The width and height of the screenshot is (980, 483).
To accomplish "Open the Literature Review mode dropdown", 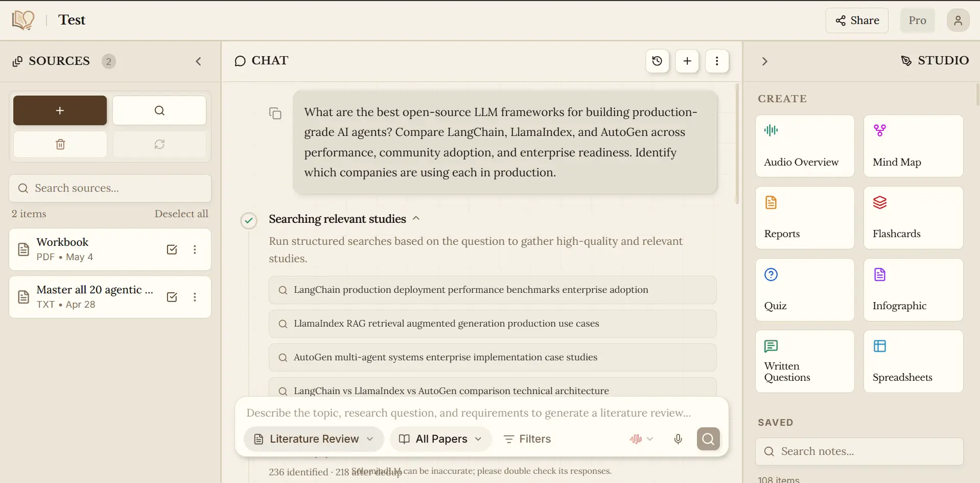I will coord(314,439).
